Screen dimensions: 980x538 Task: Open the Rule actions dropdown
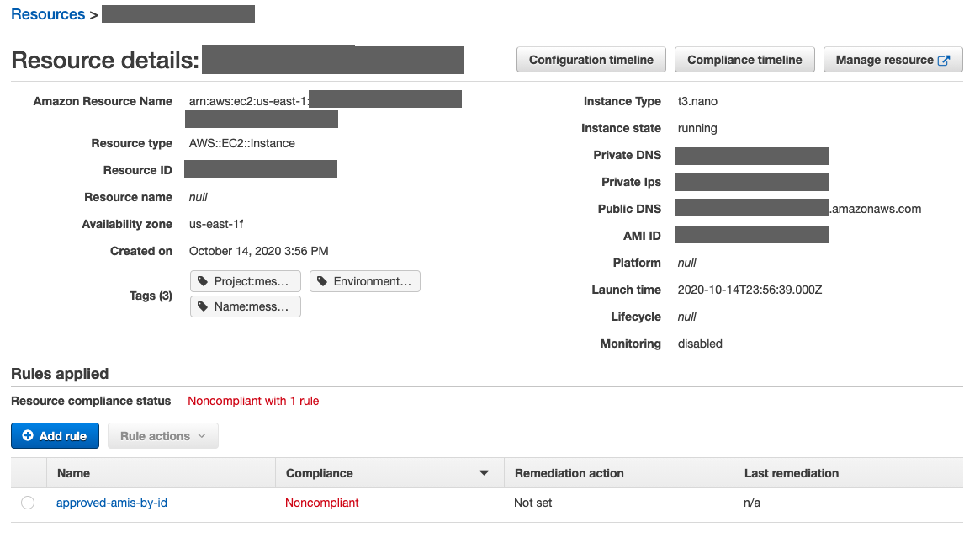(x=162, y=435)
